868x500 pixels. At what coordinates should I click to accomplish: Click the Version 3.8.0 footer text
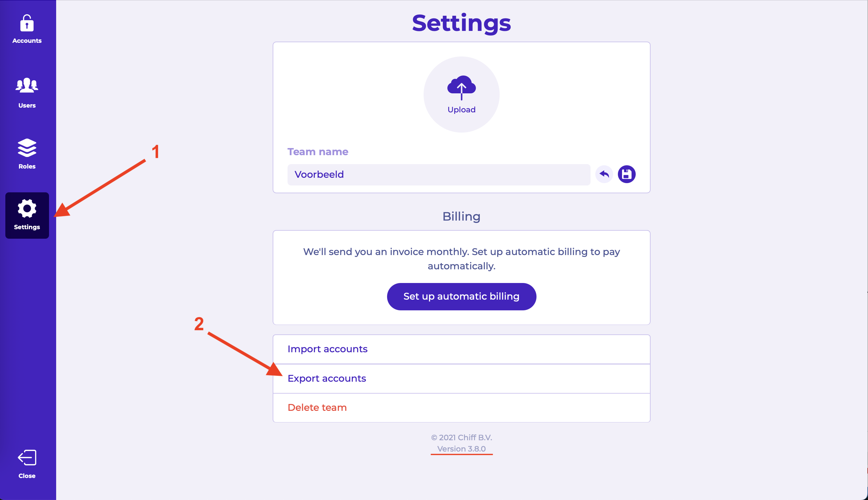(461, 449)
